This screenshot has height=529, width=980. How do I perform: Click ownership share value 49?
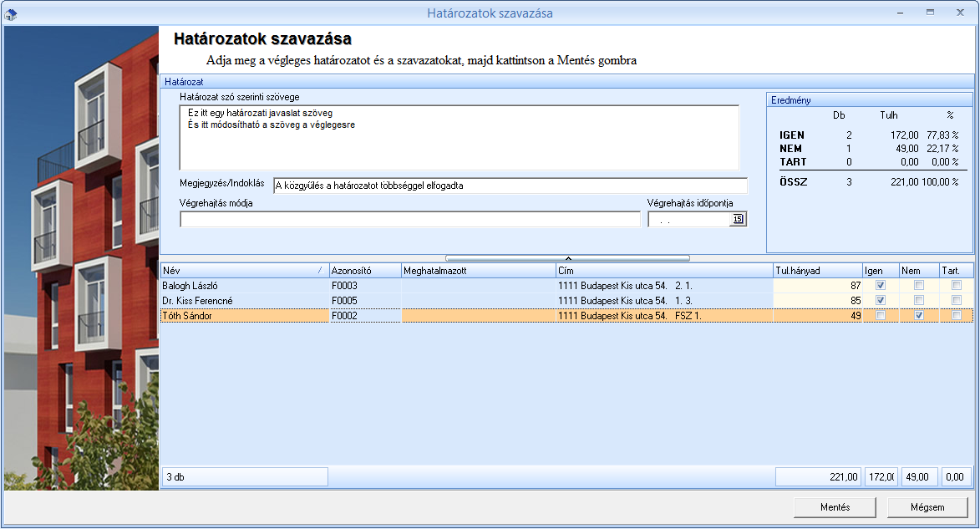818,316
